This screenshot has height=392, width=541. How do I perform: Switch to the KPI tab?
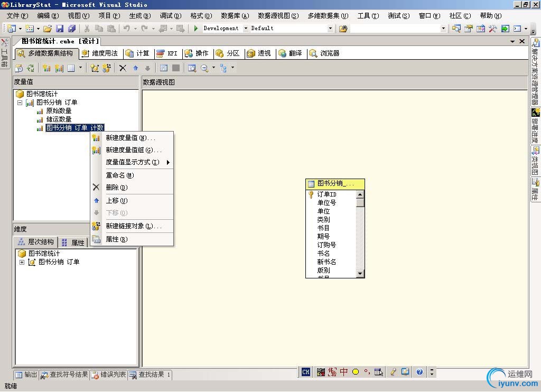click(166, 53)
